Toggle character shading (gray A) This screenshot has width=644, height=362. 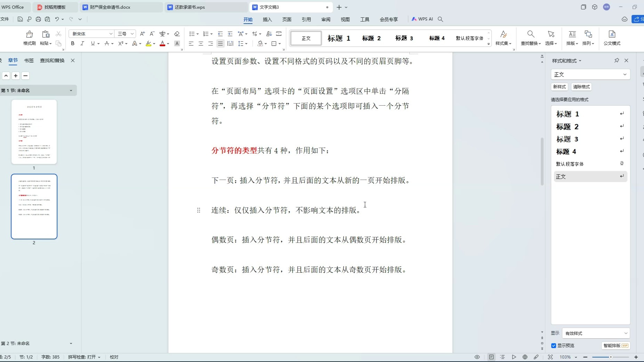177,43
